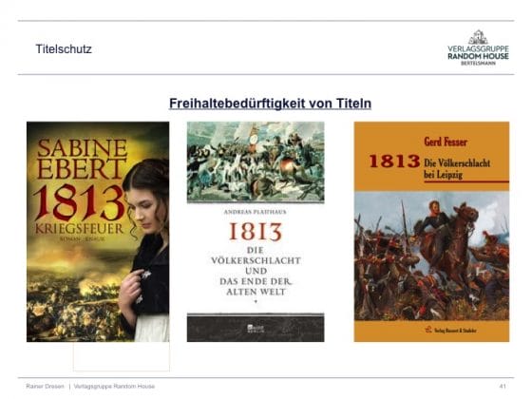This screenshot has width=532, height=399.
Task: Select the Titelschutz slide header text
Action: [x=64, y=48]
